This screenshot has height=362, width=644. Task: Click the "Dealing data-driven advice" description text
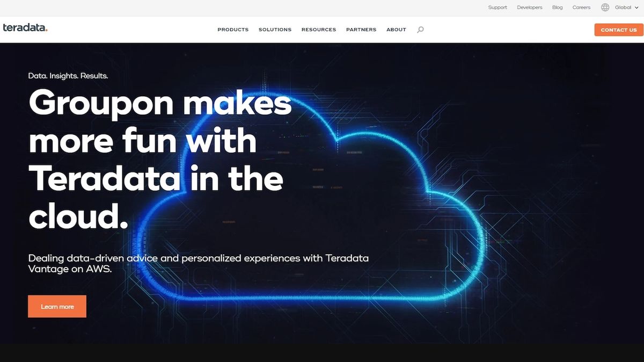click(199, 264)
